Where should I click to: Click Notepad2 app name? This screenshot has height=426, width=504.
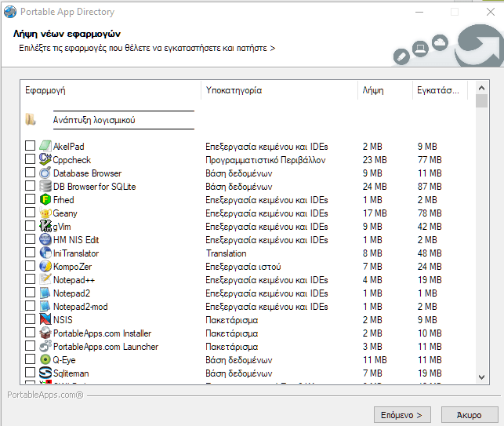[71, 293]
